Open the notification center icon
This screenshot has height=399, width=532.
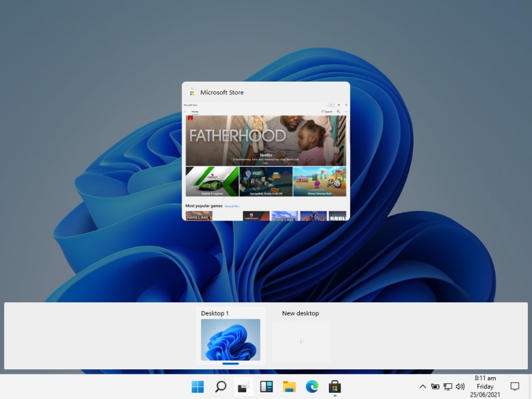click(x=514, y=386)
